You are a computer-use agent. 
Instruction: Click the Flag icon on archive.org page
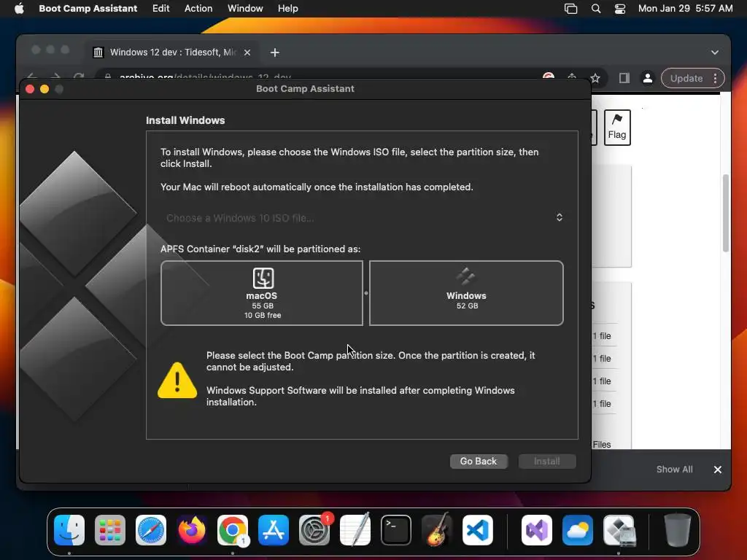617,127
